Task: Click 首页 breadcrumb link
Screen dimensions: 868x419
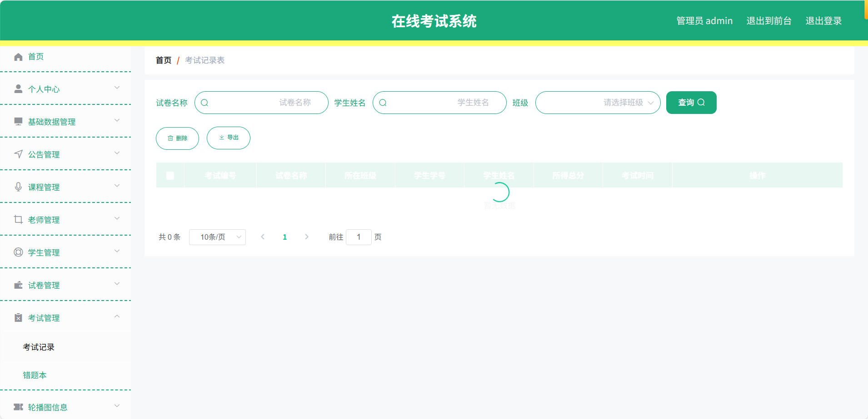Action: click(164, 60)
